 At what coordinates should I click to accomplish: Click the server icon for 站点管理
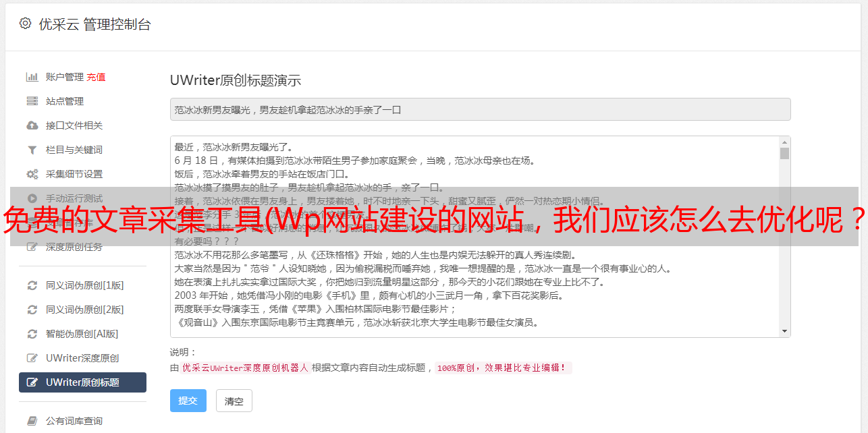(x=32, y=101)
